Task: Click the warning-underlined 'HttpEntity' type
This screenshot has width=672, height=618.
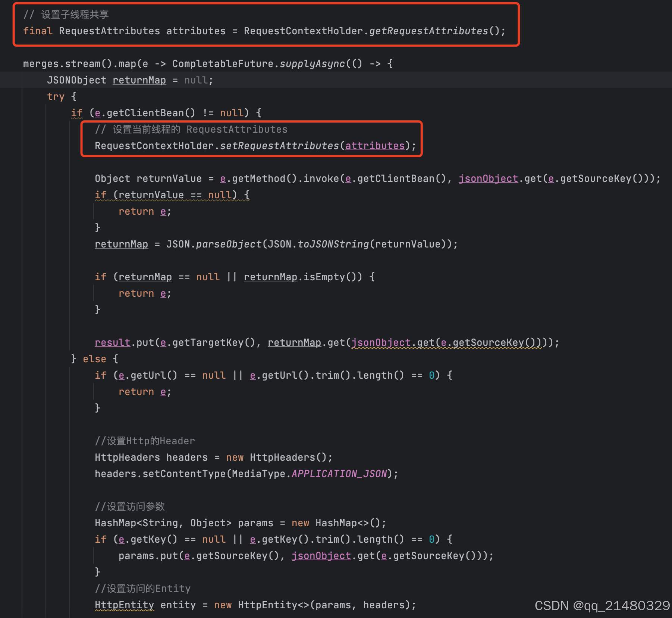Action: [124, 605]
